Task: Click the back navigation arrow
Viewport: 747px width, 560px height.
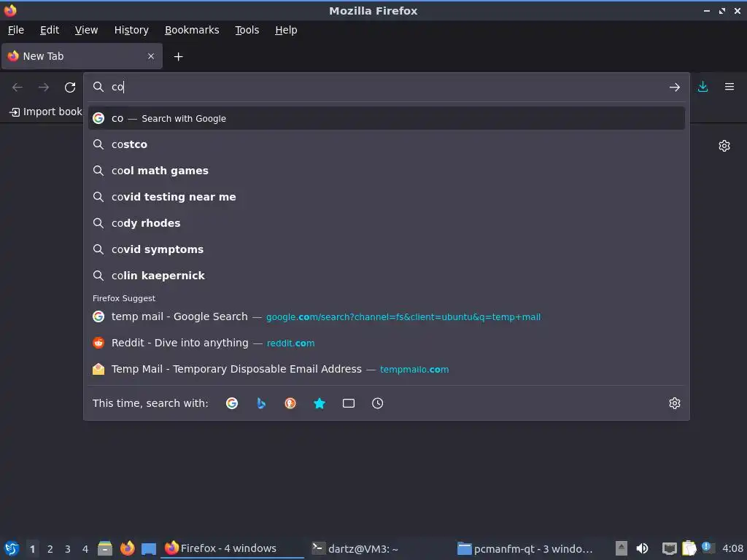Action: 18,87
